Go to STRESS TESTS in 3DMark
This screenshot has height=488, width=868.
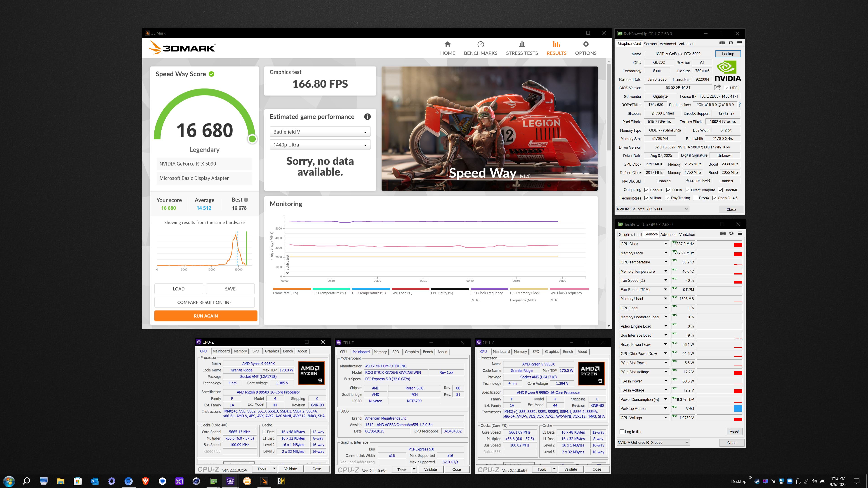522,48
